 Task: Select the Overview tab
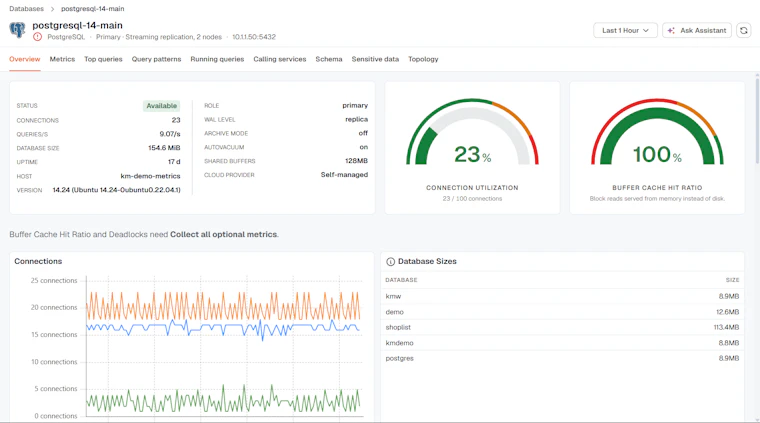pyautogui.click(x=25, y=59)
